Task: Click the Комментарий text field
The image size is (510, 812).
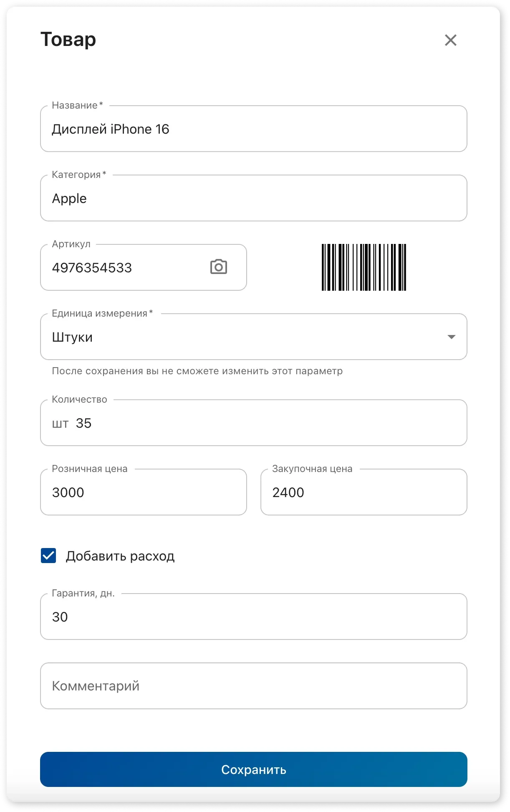Action: pyautogui.click(x=253, y=686)
